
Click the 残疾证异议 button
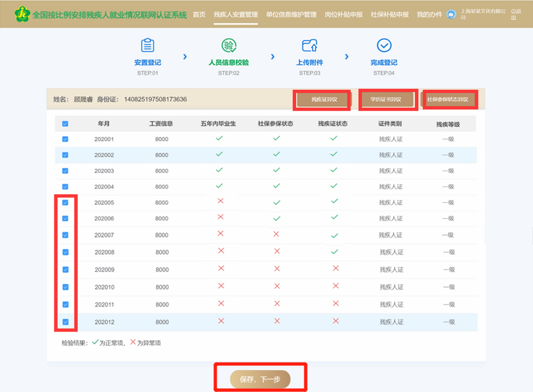point(324,100)
